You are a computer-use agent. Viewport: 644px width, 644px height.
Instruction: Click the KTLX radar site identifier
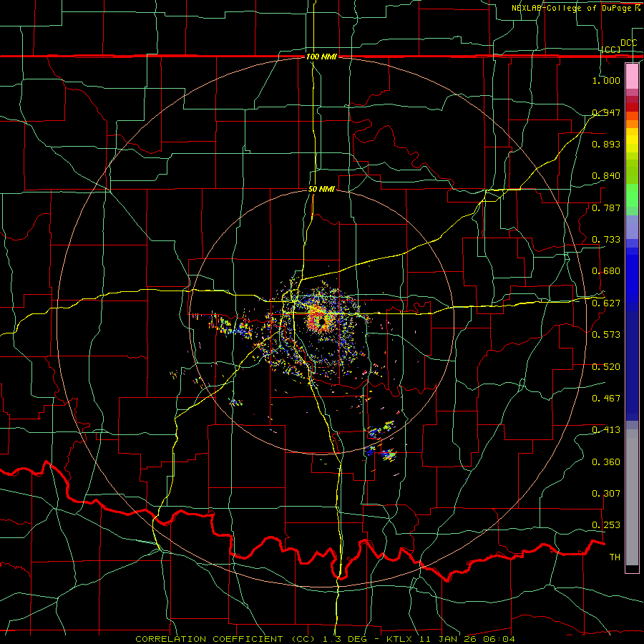click(x=399, y=639)
